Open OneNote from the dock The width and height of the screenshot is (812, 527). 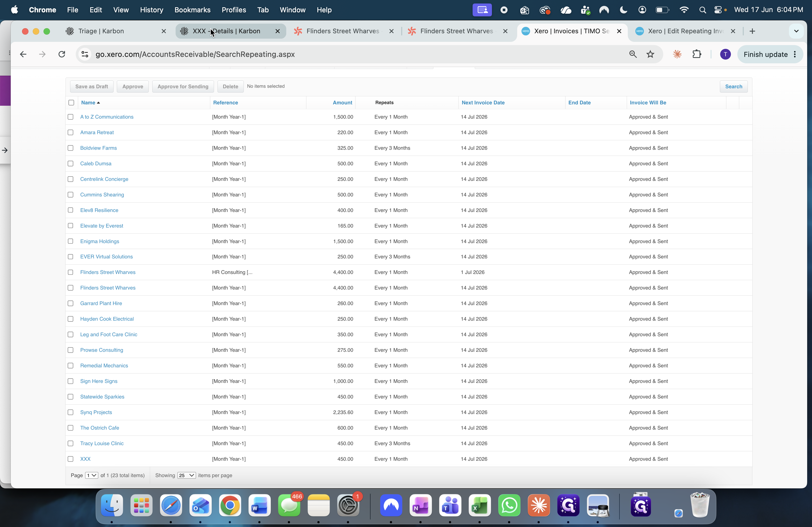coord(420,505)
